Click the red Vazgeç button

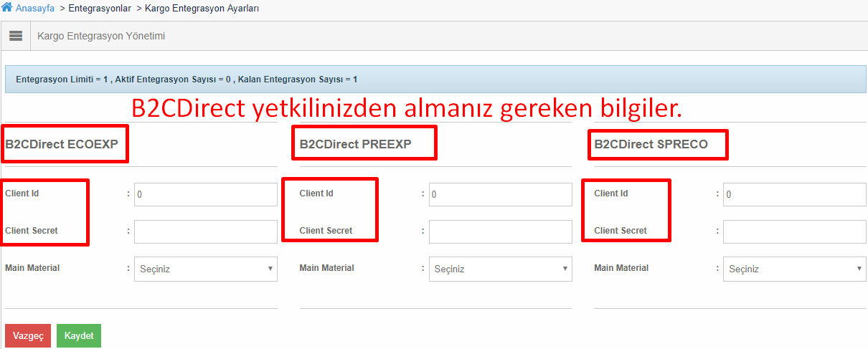pos(28,336)
